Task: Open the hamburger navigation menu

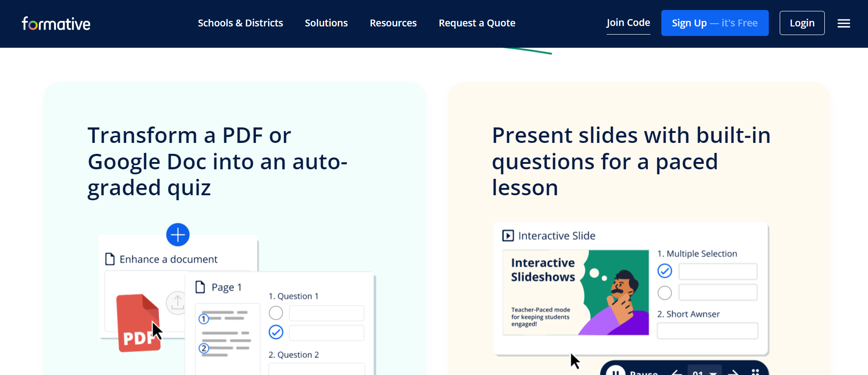Action: pyautogui.click(x=844, y=23)
